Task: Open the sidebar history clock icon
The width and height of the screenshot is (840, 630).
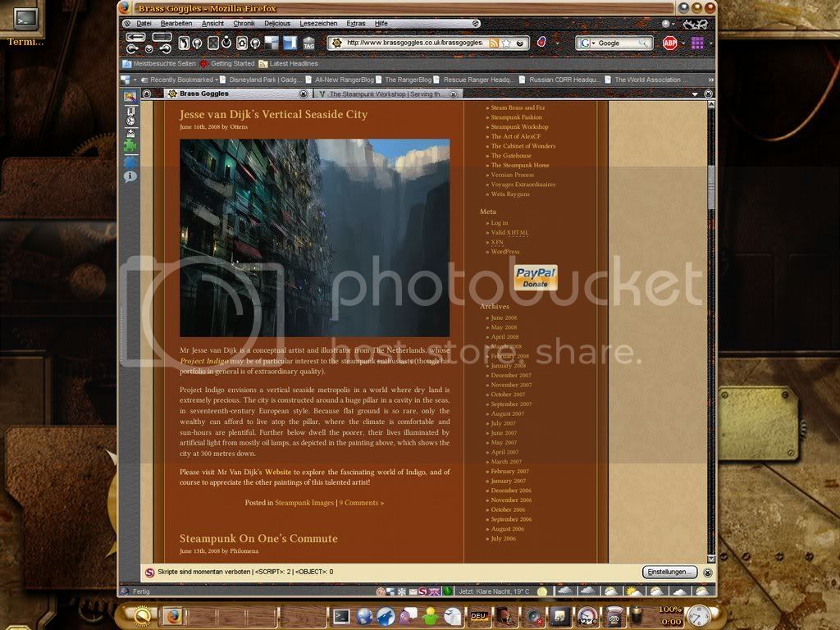Action: pos(130,121)
